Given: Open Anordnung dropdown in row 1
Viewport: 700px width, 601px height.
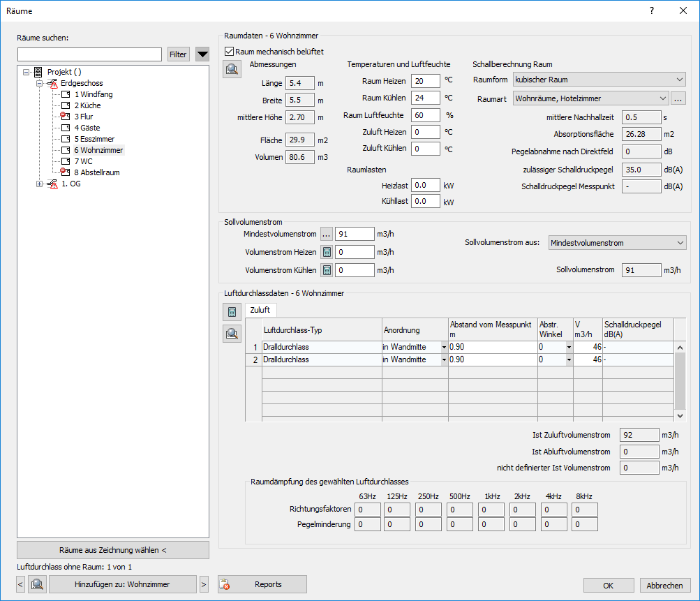Looking at the screenshot, I should (444, 347).
